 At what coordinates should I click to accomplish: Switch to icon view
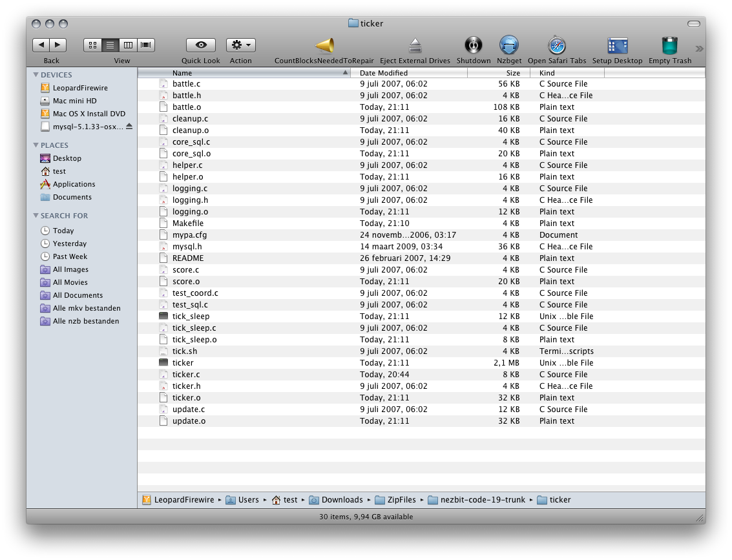[x=92, y=45]
